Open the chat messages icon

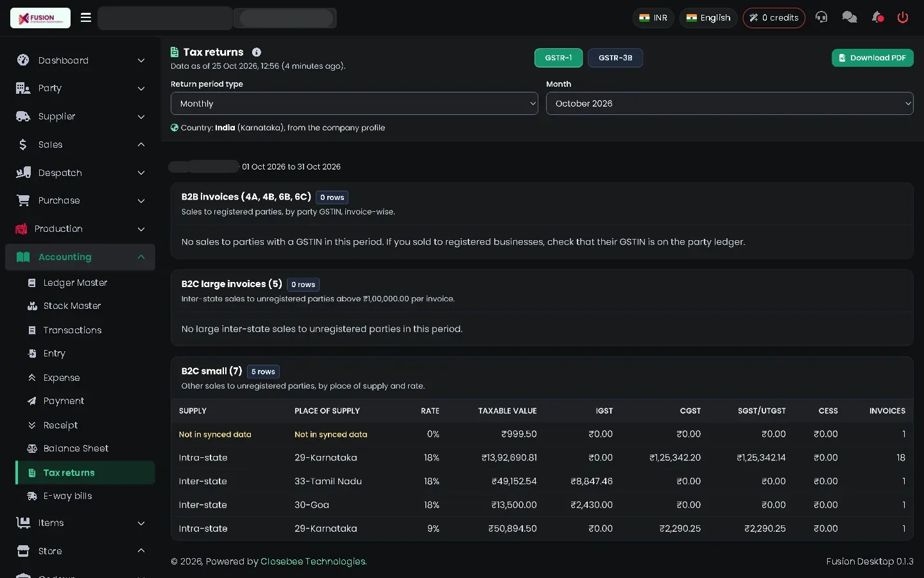tap(850, 17)
